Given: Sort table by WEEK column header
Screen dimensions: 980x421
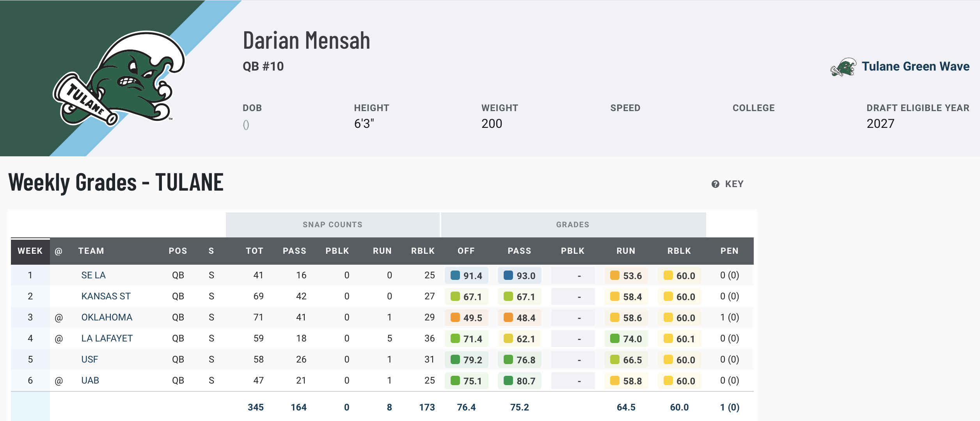Looking at the screenshot, I should tap(30, 251).
